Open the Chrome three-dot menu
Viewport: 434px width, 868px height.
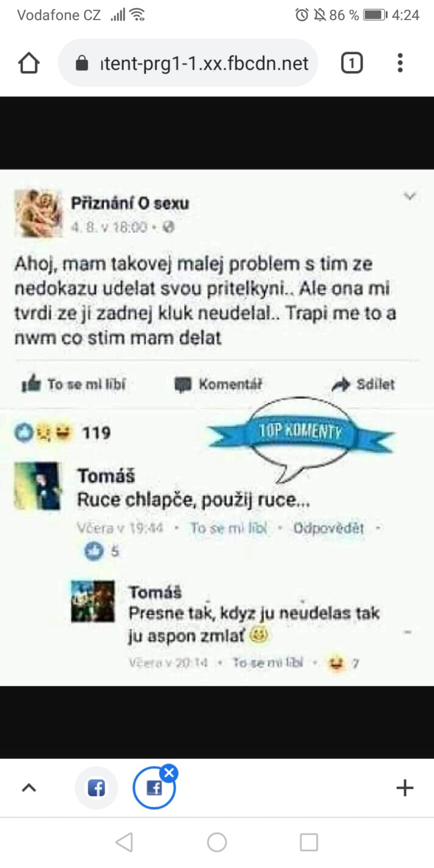(x=400, y=63)
